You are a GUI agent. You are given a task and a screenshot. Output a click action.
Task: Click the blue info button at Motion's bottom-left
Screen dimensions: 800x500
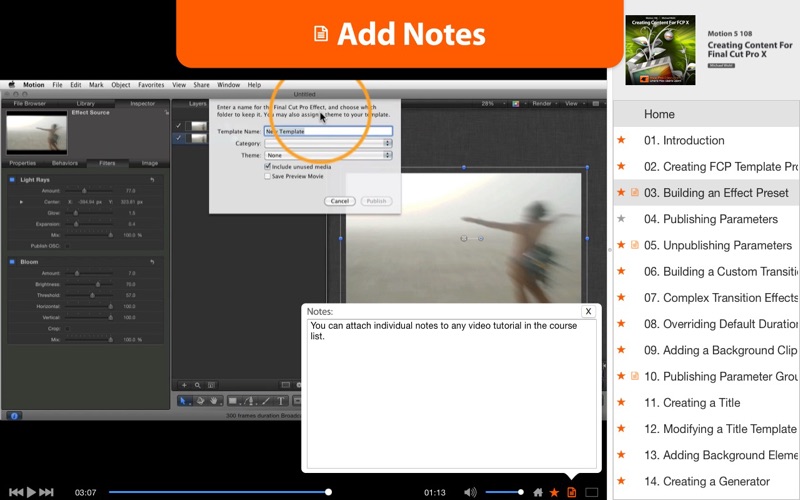14,416
